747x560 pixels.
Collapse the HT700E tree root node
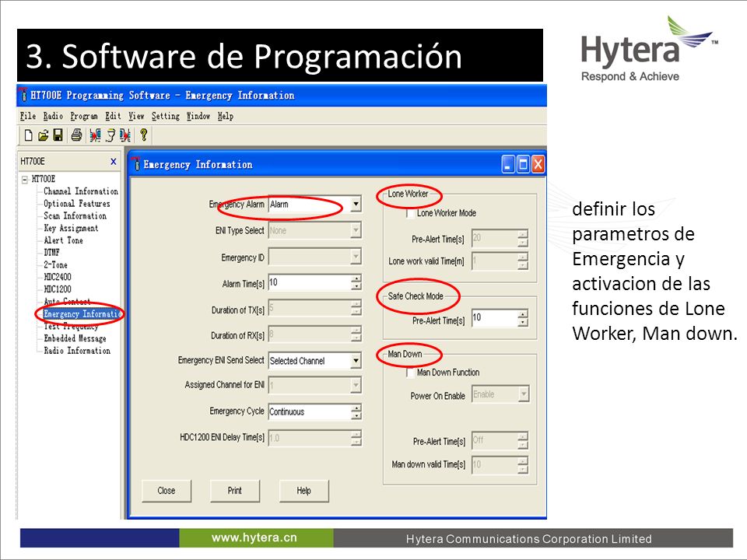[x=25, y=180]
